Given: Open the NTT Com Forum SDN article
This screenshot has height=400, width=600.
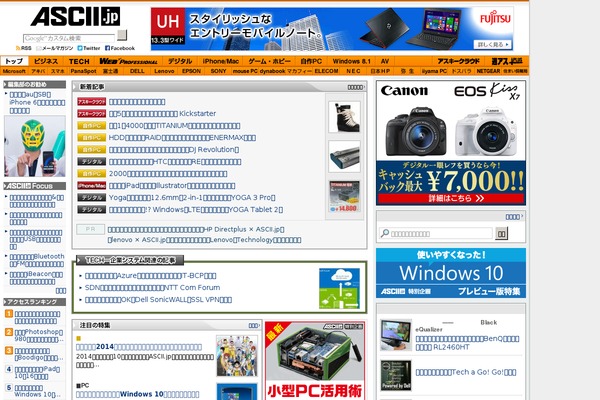Looking at the screenshot, I should tap(152, 287).
